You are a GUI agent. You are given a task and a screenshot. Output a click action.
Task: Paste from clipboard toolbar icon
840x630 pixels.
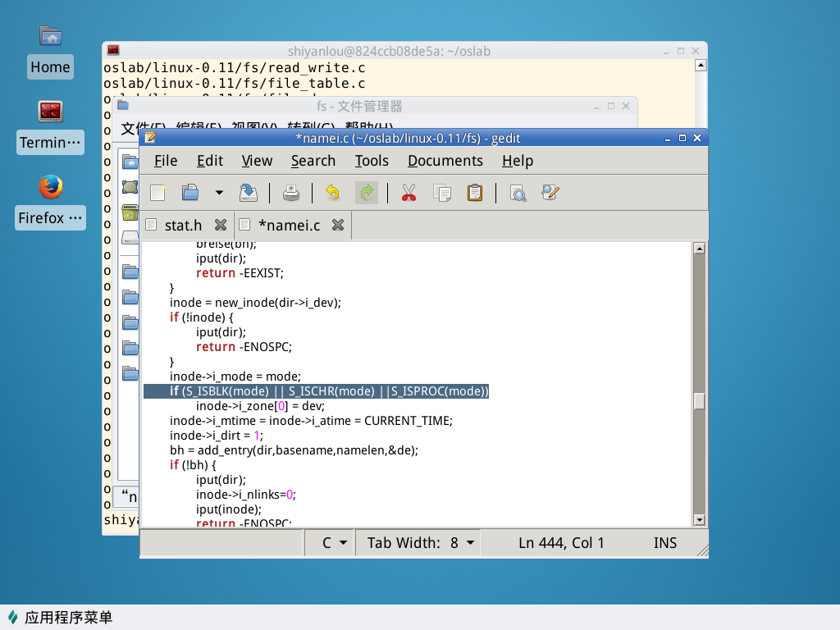pos(474,193)
